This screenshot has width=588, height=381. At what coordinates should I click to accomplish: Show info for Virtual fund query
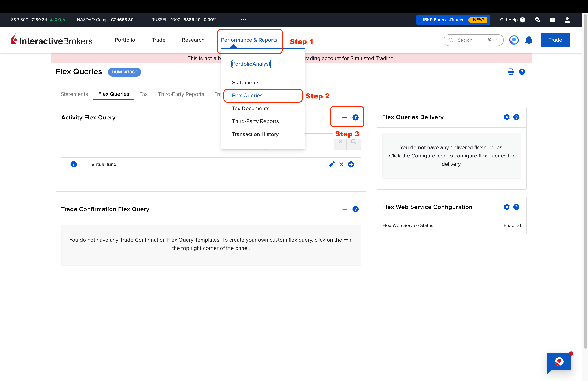[73, 164]
